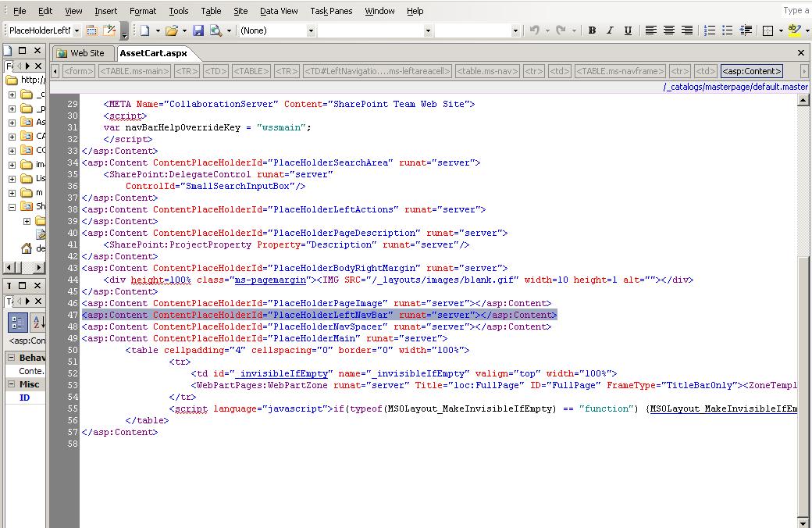Click the Preview in Browser icon
Screen dimensions: 812x528
coord(215,30)
